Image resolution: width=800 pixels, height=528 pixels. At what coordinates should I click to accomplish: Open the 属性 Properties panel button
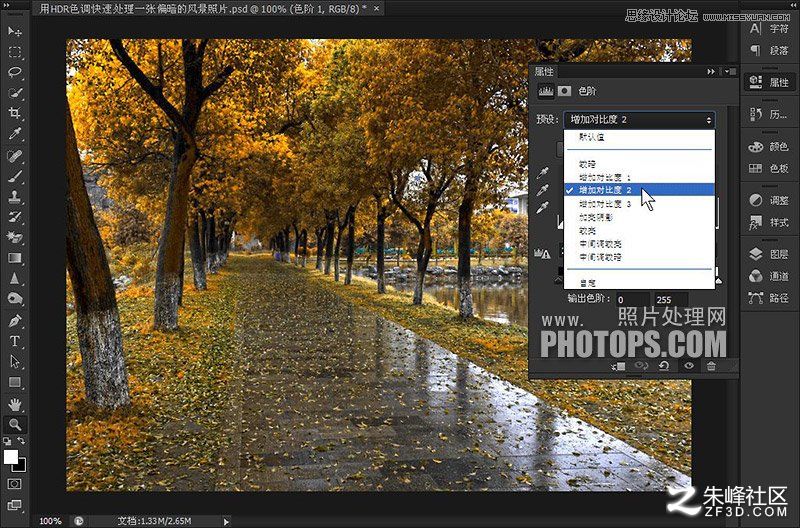(769, 82)
